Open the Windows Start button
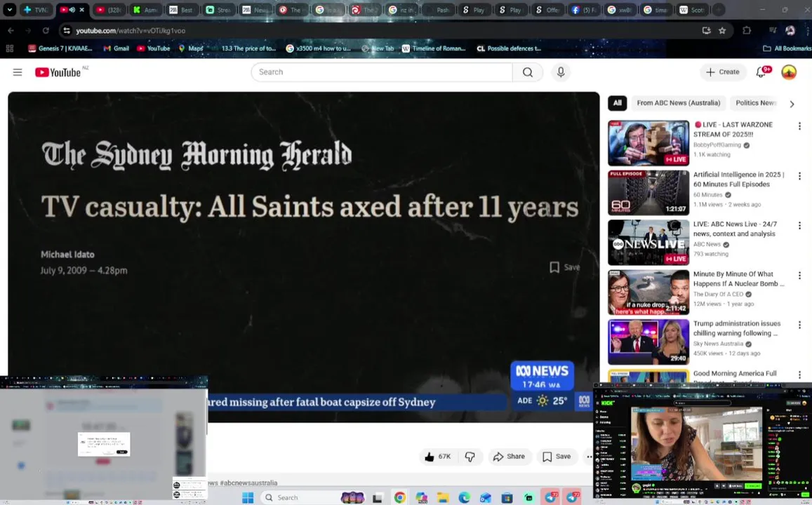The image size is (812, 505). pos(248,497)
